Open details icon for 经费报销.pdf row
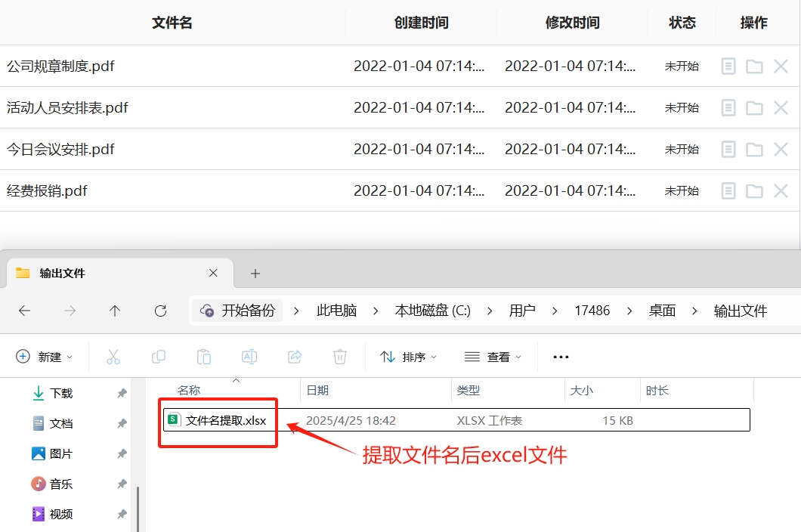The width and height of the screenshot is (801, 532). (x=728, y=191)
